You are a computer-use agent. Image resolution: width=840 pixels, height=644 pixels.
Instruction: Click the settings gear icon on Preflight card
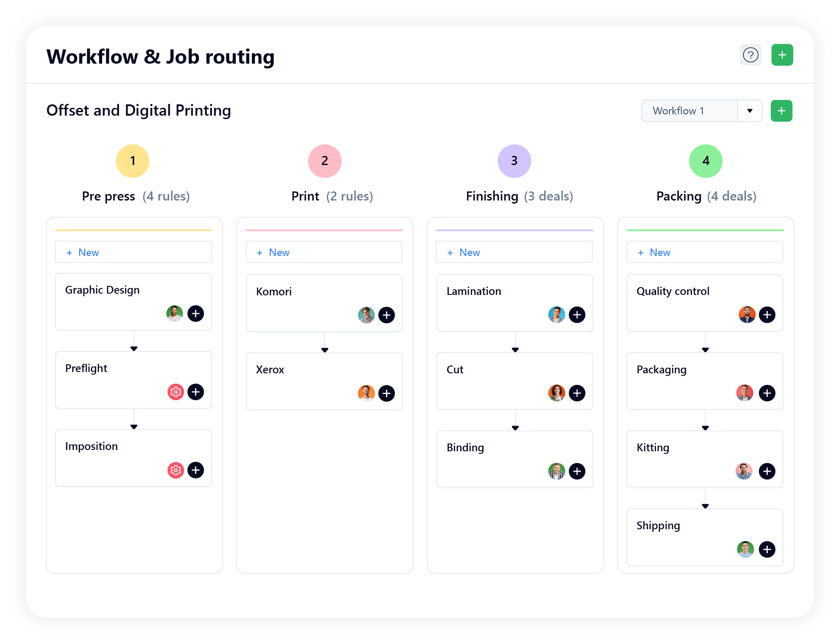click(174, 392)
